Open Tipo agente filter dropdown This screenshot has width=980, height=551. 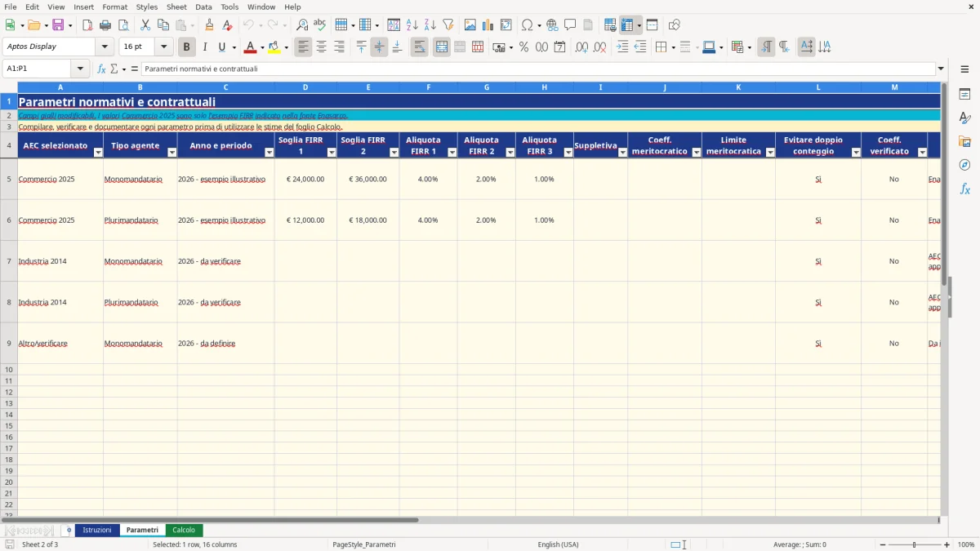[172, 153]
